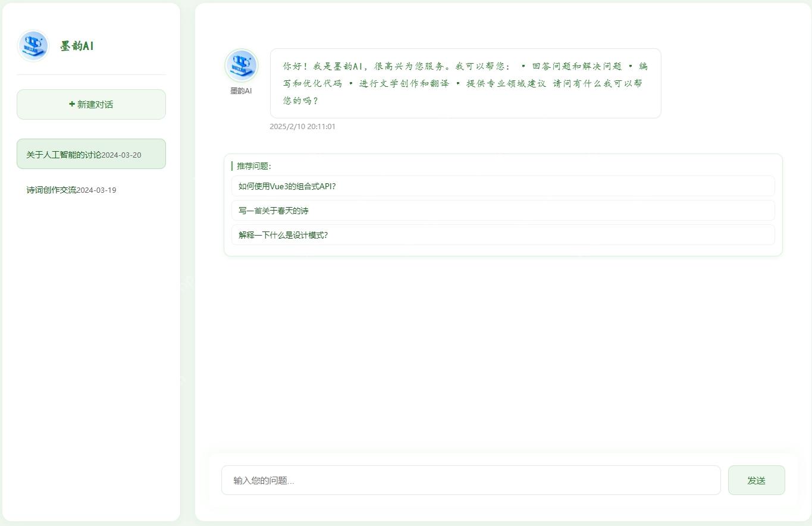Click the 墨韵AI avatar beside the greeting message

pyautogui.click(x=241, y=65)
